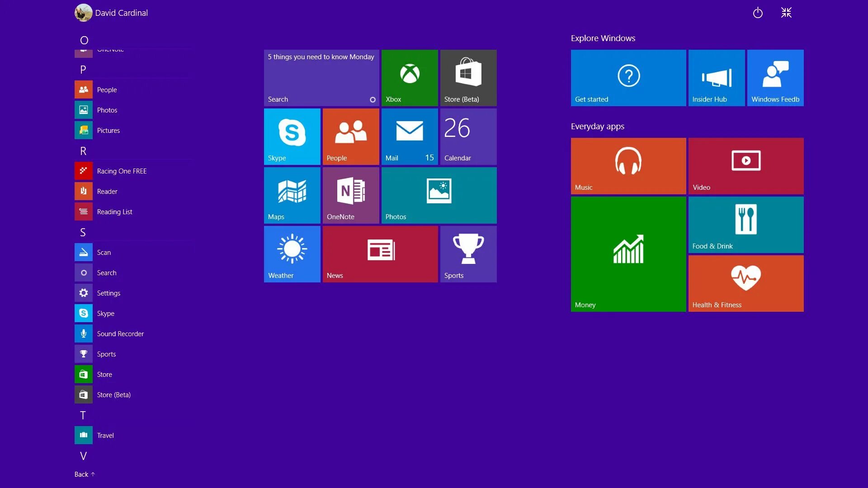Jump using the letter T header
Screen dimensions: 868x488
coord(83,415)
